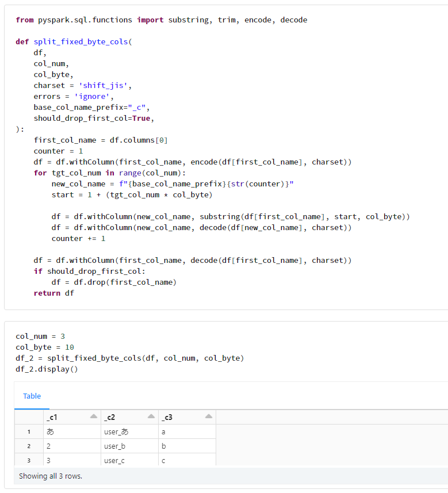
Task: Place cursor on 'def split_fixed_byte_cols(' line
Action: tap(74, 42)
